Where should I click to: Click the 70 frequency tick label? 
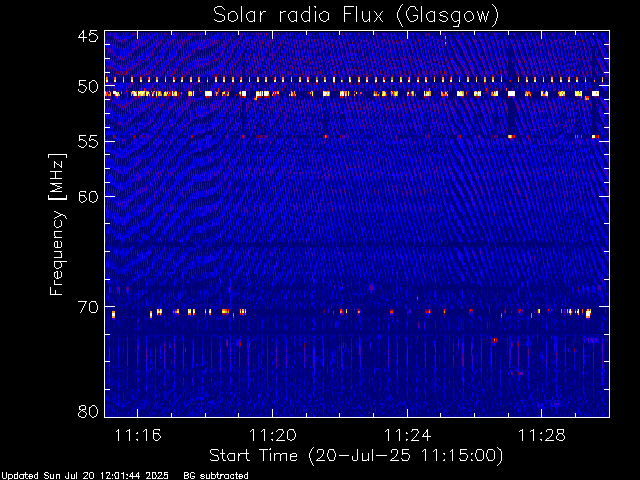pos(88,307)
